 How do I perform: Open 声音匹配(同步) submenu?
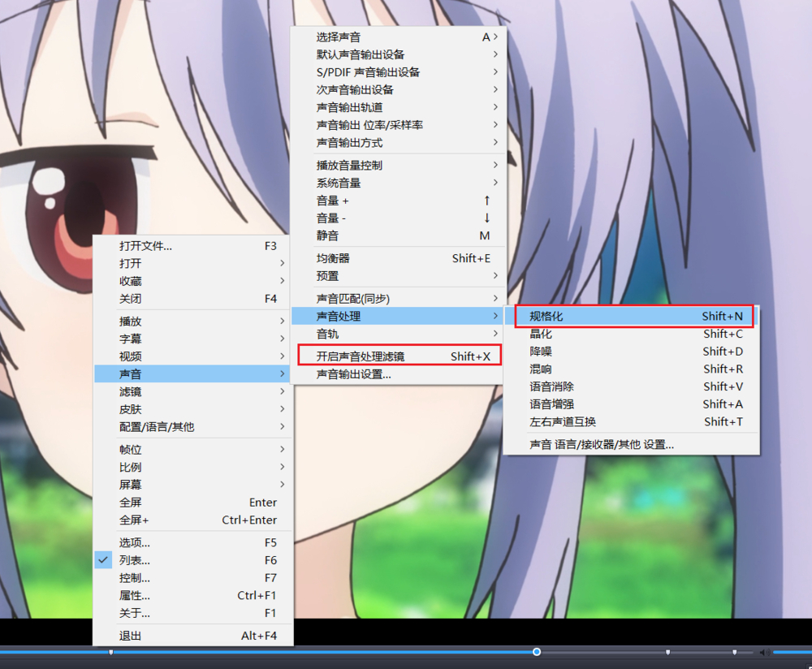[398, 299]
